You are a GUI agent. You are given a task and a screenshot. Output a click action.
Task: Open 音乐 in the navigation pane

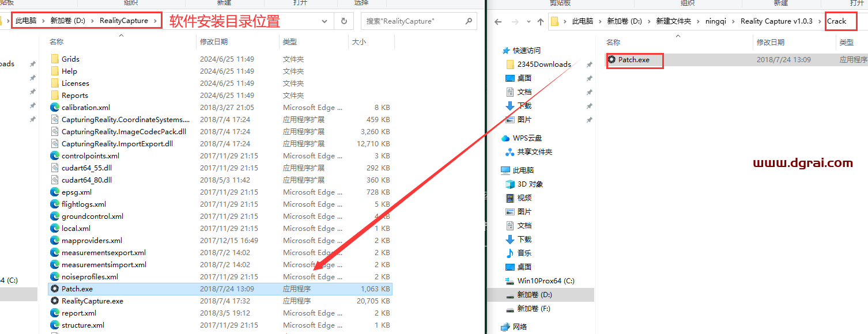tap(524, 253)
